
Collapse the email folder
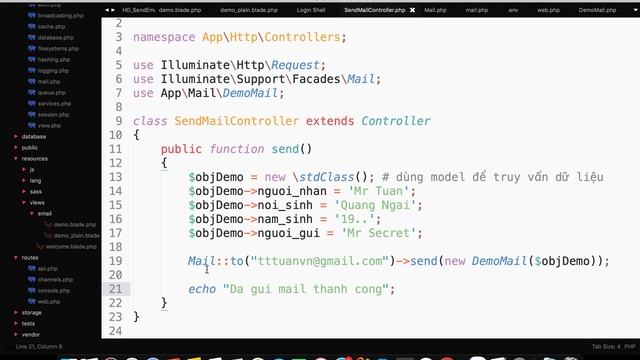coord(32,213)
